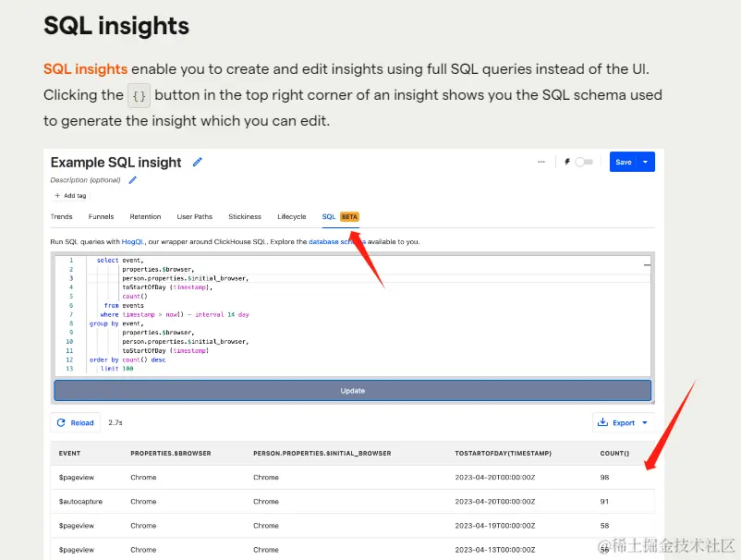Edit the Example SQL insight title pencil

click(197, 162)
